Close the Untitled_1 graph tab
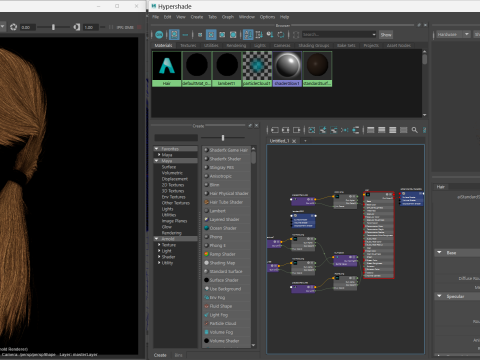This screenshot has height=360, width=480. coord(294,141)
